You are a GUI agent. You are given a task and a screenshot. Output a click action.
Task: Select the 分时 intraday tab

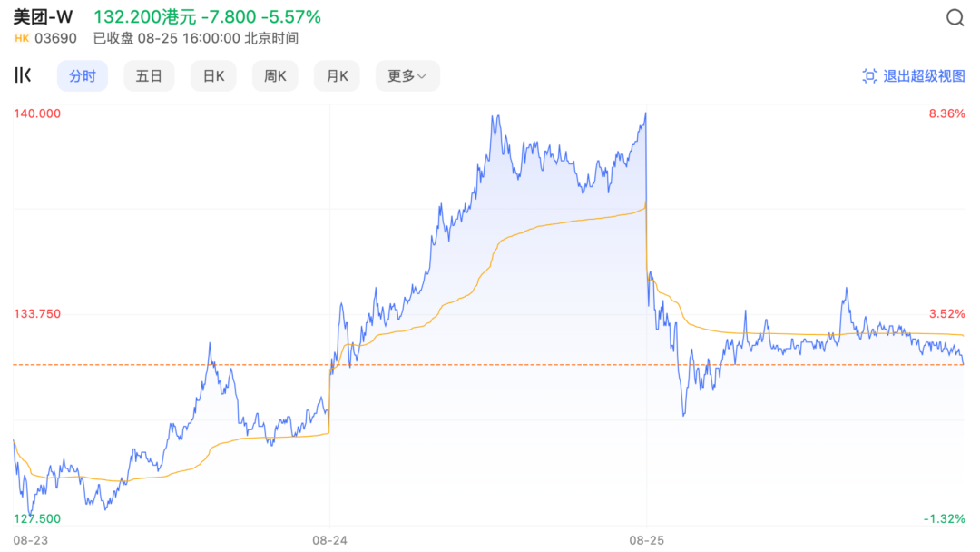click(82, 76)
